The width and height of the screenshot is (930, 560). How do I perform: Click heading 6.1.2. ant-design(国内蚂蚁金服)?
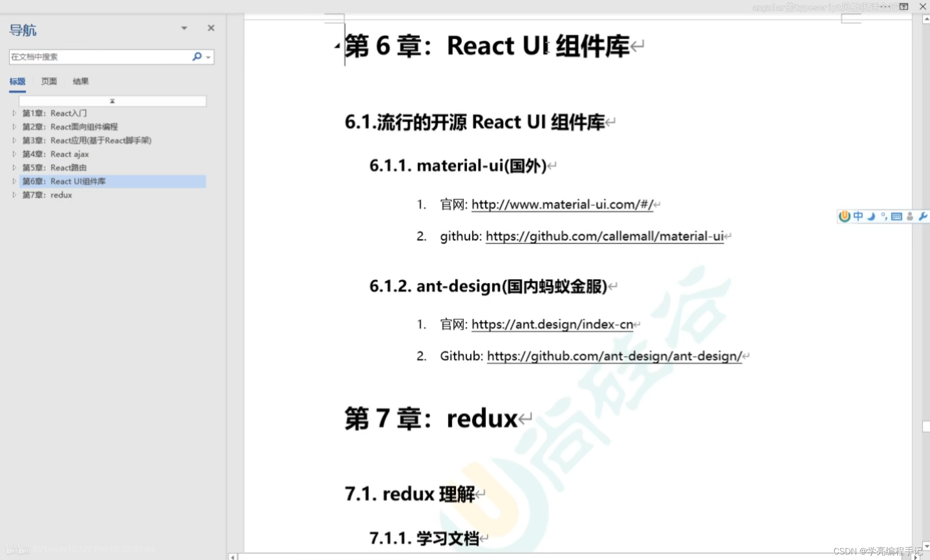pyautogui.click(x=489, y=286)
